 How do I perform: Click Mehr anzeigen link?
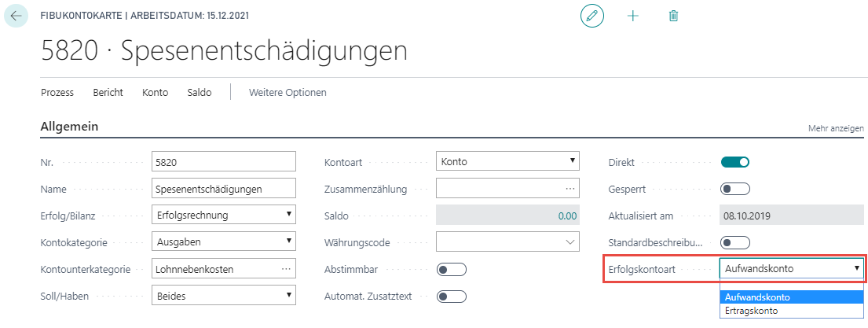click(836, 128)
